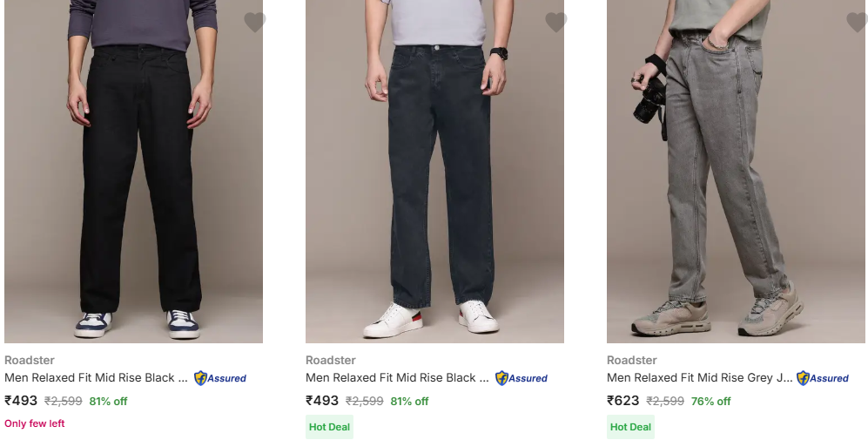Image resolution: width=868 pixels, height=440 pixels.
Task: Click 76% off discount on grey jeans
Action: pyautogui.click(x=710, y=402)
